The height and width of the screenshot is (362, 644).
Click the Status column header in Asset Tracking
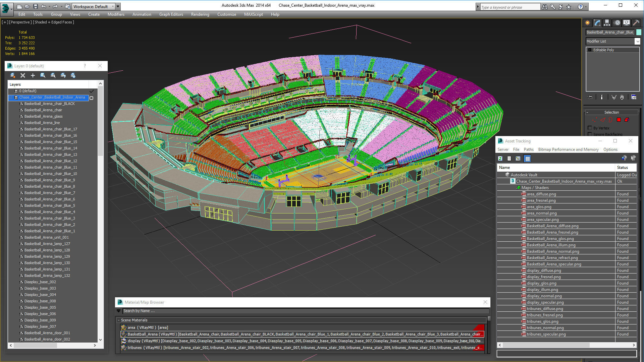point(626,168)
